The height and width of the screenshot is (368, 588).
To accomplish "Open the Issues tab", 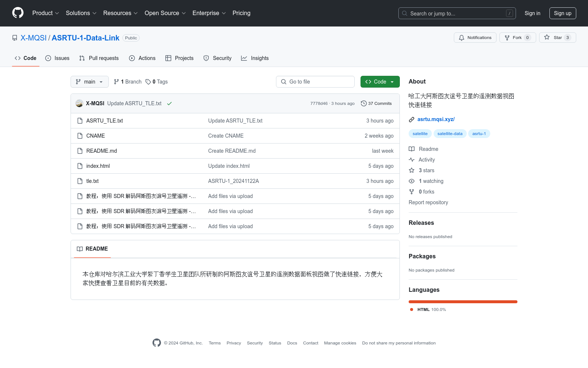I will pos(57,58).
